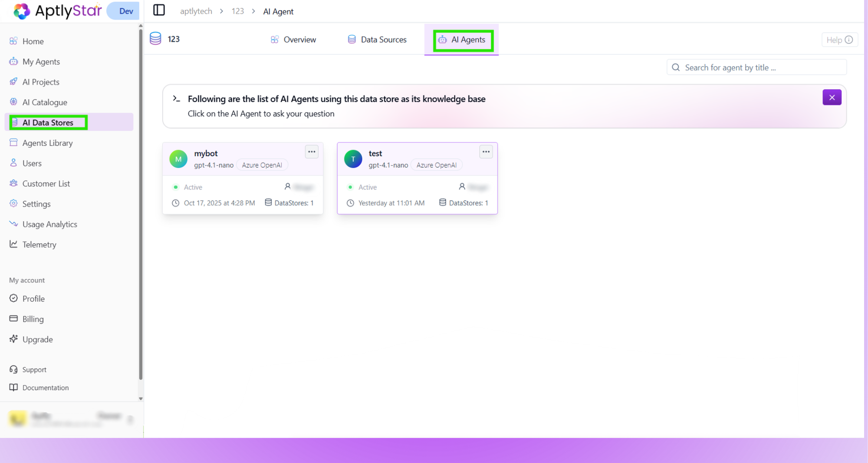Click the Help button
This screenshot has width=868, height=463.
pos(839,40)
